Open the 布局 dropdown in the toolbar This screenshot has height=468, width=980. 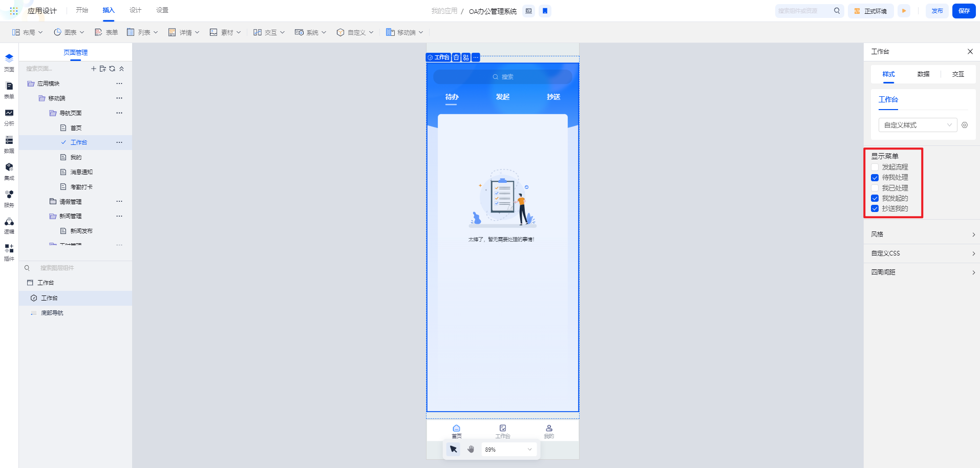tap(28, 32)
